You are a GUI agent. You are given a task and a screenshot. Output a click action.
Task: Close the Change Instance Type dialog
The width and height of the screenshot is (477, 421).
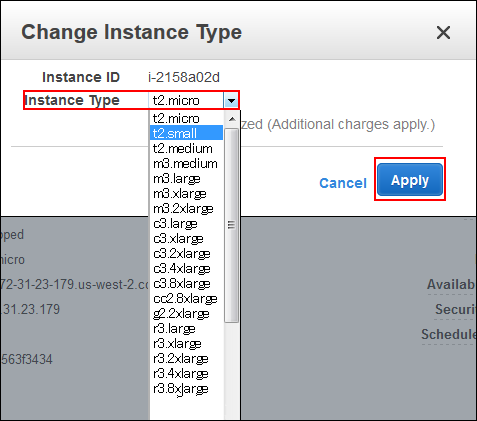443,33
